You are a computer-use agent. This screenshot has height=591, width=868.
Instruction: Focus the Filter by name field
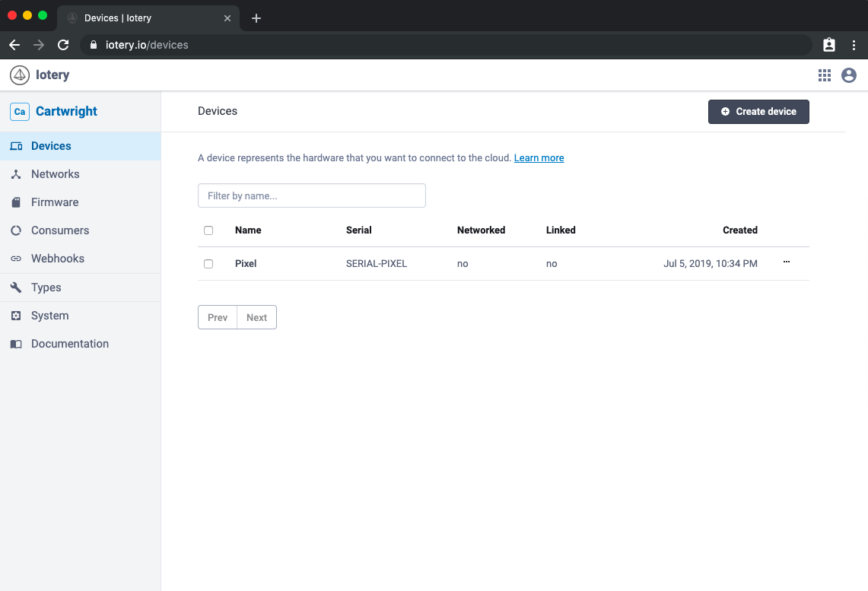pyautogui.click(x=312, y=195)
